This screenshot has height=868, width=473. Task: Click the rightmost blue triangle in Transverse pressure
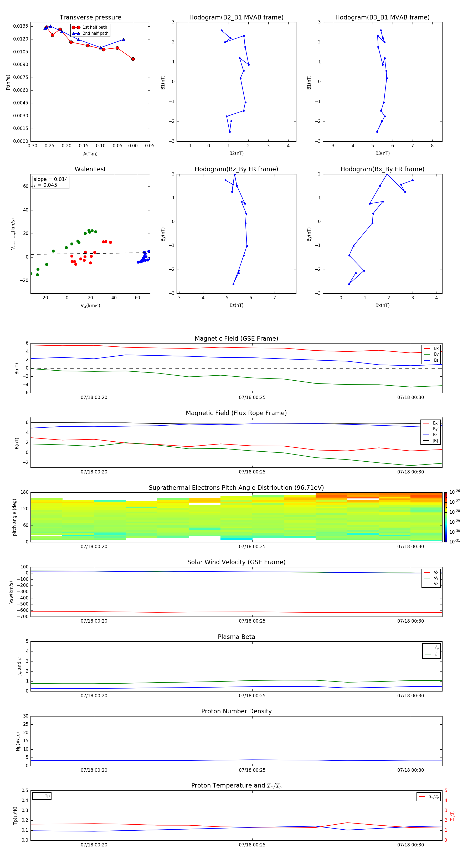pos(124,40)
